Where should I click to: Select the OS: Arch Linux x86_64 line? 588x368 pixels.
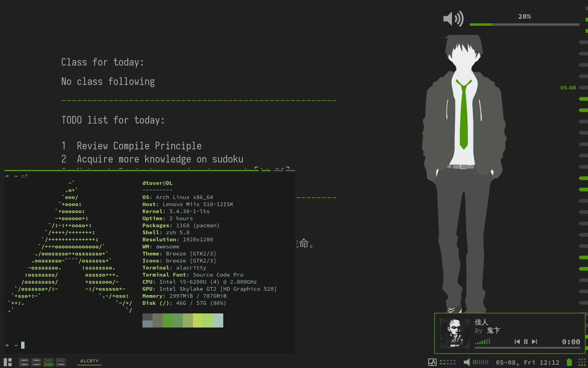(x=178, y=197)
